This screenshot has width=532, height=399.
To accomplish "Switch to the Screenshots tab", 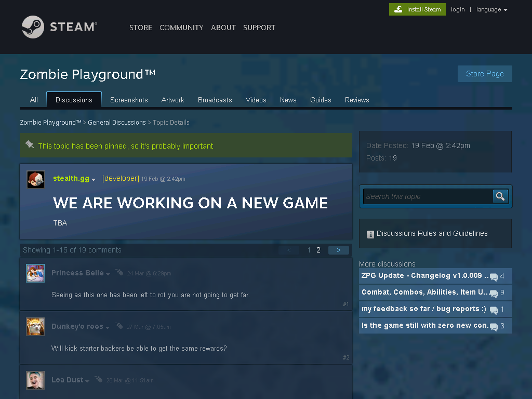I will 129,100.
